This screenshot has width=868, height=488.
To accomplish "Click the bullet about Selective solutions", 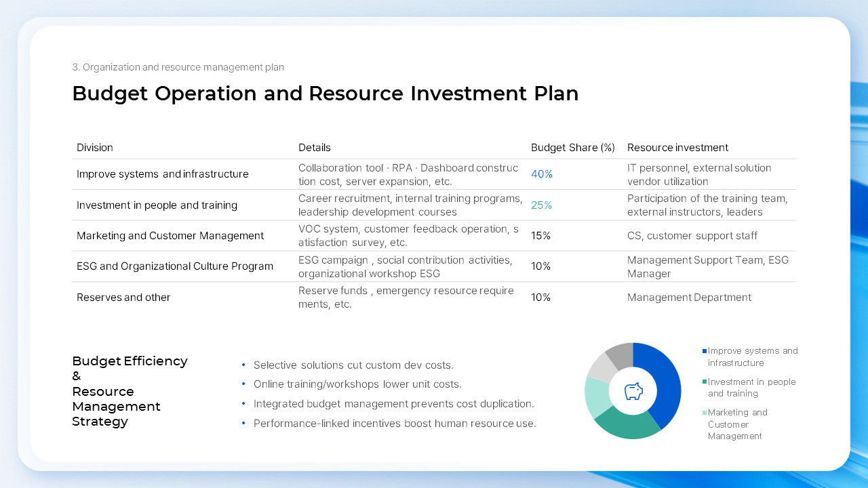I will click(x=353, y=365).
